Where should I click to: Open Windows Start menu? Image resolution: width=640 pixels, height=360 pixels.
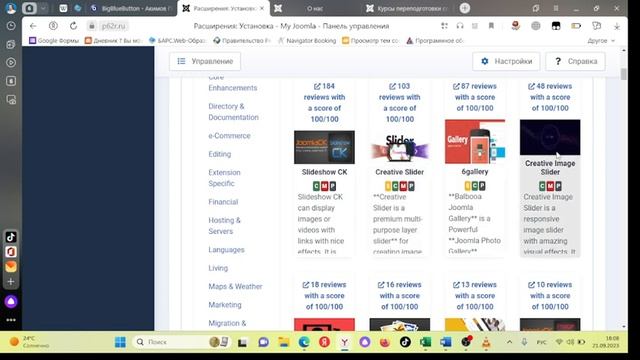tap(120, 342)
